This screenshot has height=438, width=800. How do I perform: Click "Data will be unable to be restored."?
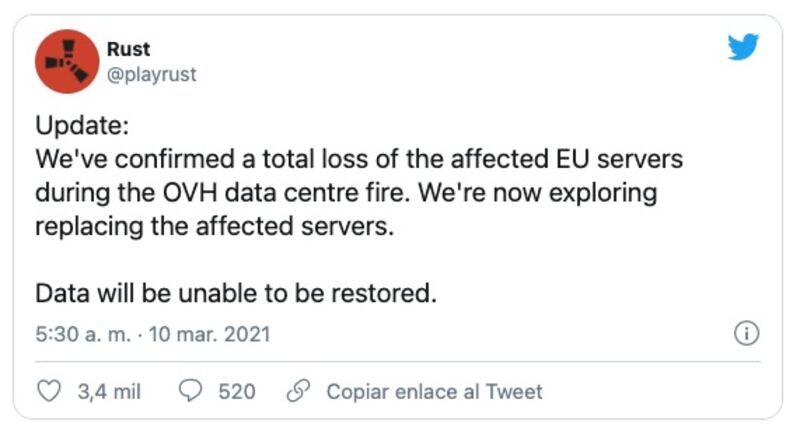coord(236,294)
